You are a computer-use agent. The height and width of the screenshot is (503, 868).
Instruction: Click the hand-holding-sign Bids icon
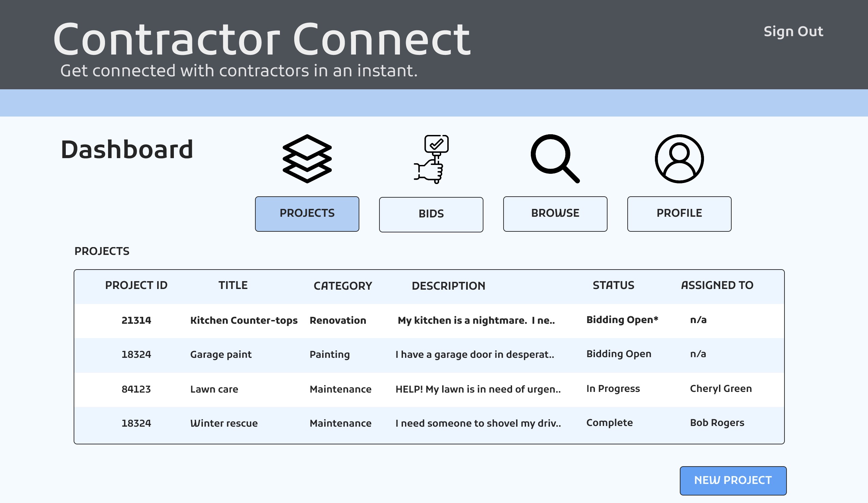click(x=431, y=159)
